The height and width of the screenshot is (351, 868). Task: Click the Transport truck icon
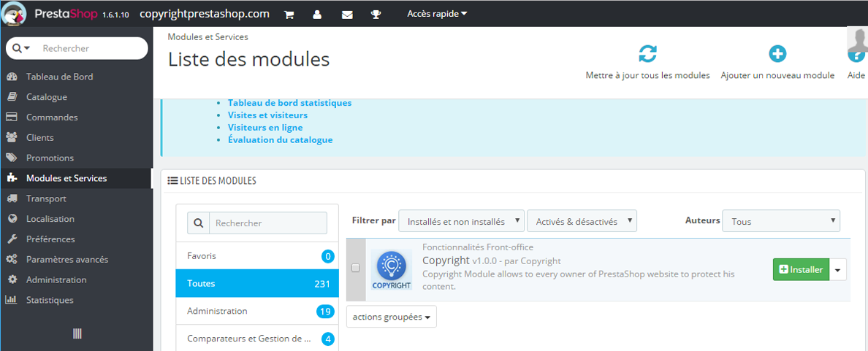[x=12, y=198]
